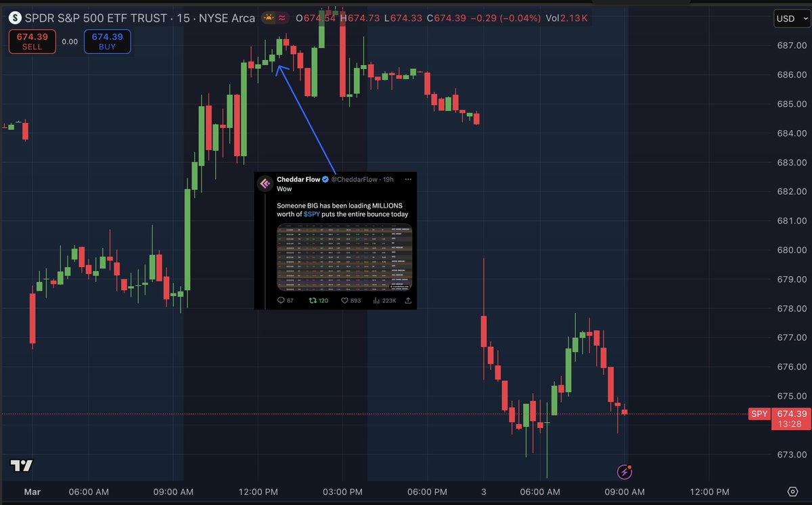Click the blue verified badge in tweet
The width and height of the screenshot is (812, 505).
pyautogui.click(x=325, y=179)
